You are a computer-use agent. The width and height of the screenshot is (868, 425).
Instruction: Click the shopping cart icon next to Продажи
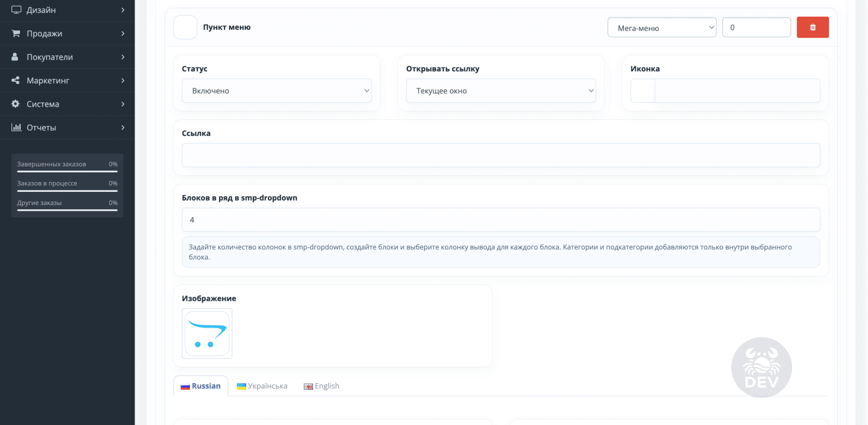16,33
